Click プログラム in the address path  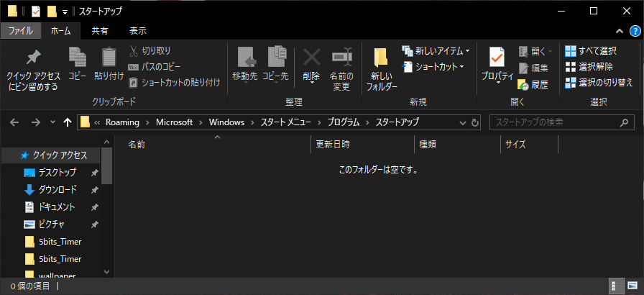(x=344, y=122)
